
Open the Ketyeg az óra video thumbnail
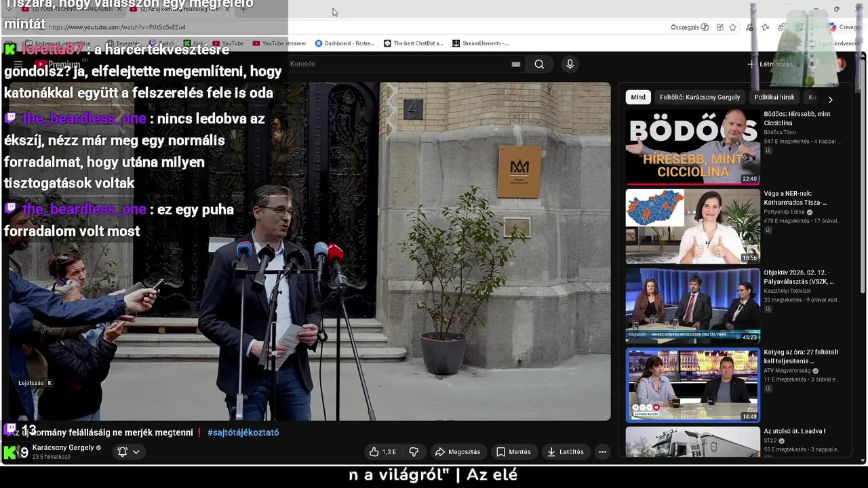692,385
